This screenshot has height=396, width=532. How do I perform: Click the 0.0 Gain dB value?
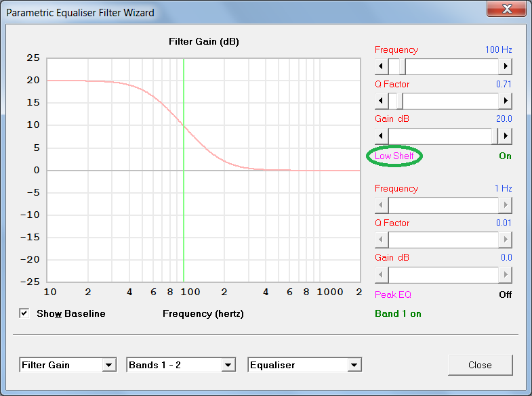(x=506, y=257)
